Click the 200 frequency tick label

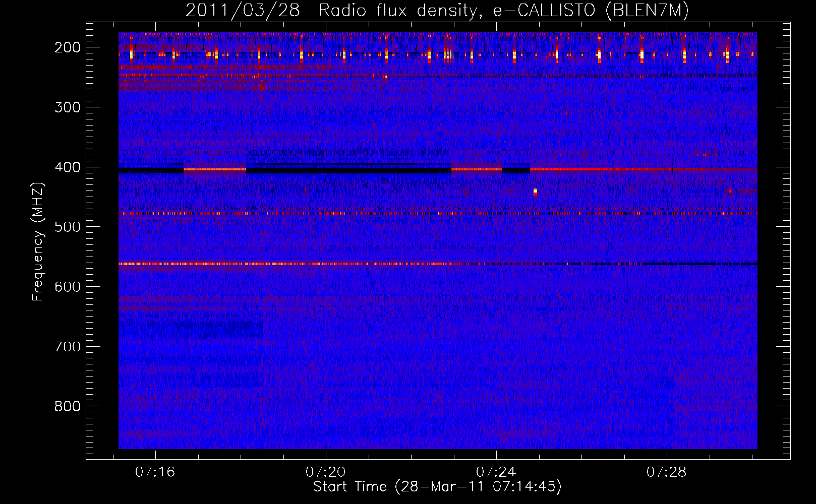coord(68,47)
